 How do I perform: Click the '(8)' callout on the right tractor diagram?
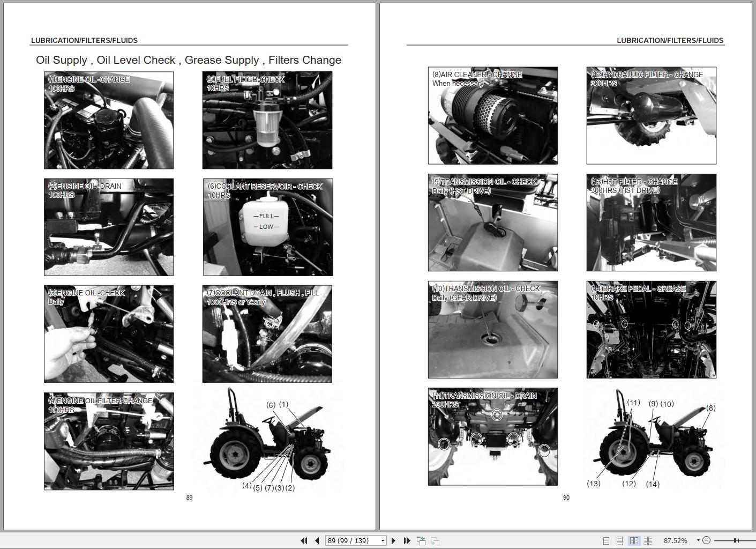click(710, 408)
